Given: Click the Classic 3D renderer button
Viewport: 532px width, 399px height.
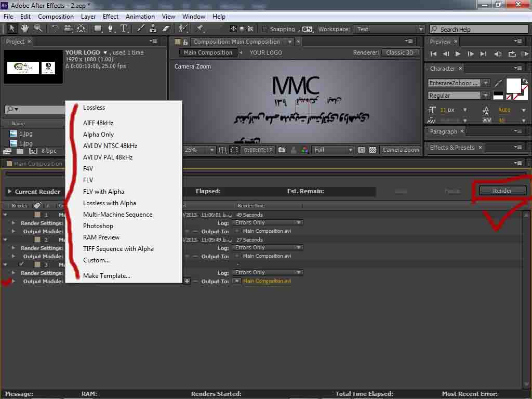Looking at the screenshot, I should [400, 52].
